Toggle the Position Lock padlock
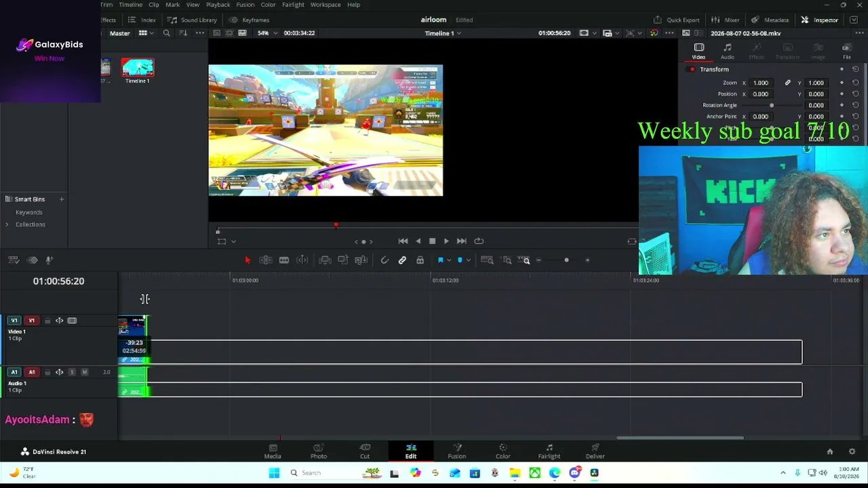 coord(420,260)
